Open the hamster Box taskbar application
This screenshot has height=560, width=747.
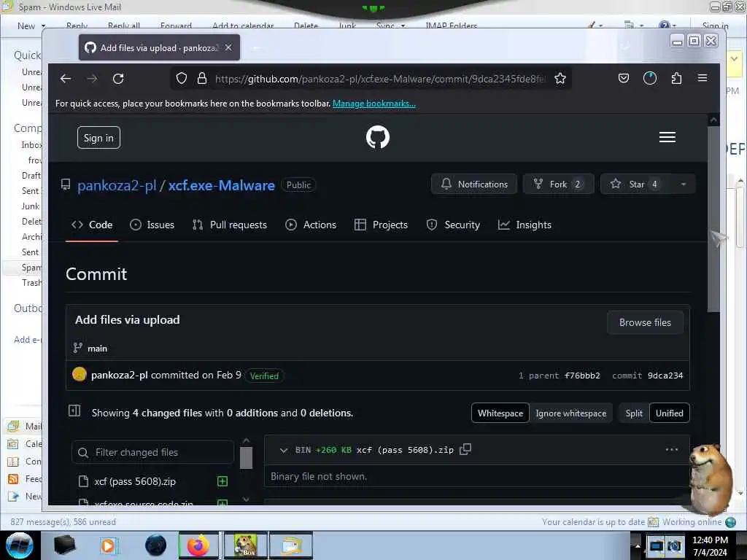tap(246, 545)
